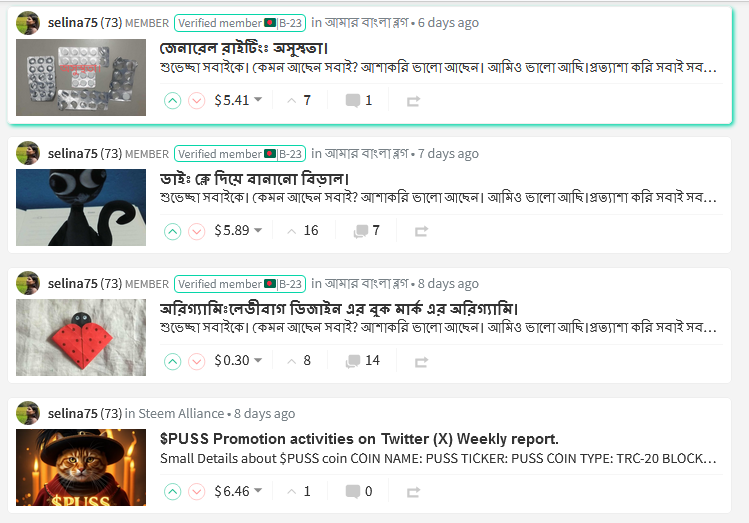Downvote the post priced $5.41

pyautogui.click(x=196, y=101)
